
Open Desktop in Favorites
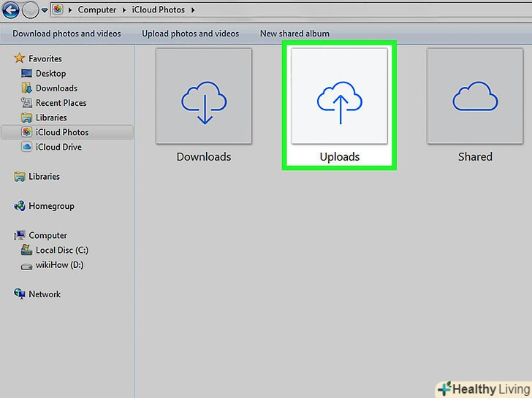pos(51,74)
